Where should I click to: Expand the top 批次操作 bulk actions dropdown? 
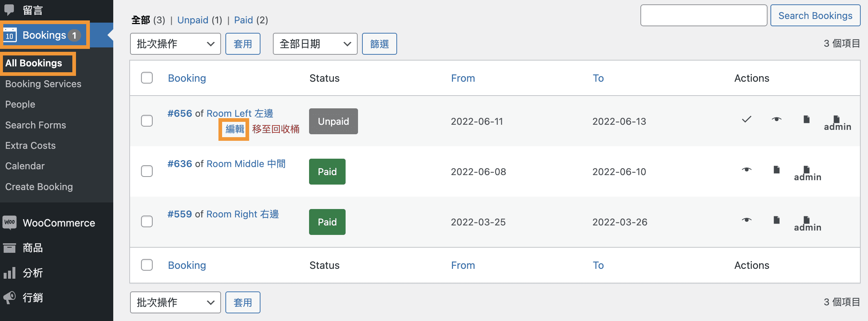(175, 44)
